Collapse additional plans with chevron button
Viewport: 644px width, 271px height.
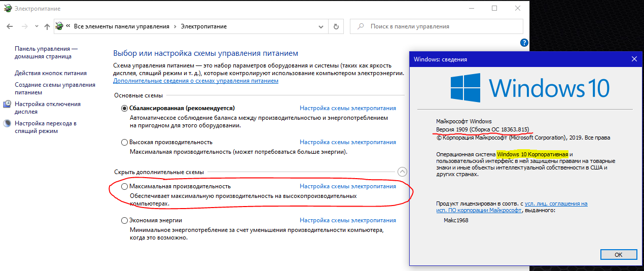402,172
